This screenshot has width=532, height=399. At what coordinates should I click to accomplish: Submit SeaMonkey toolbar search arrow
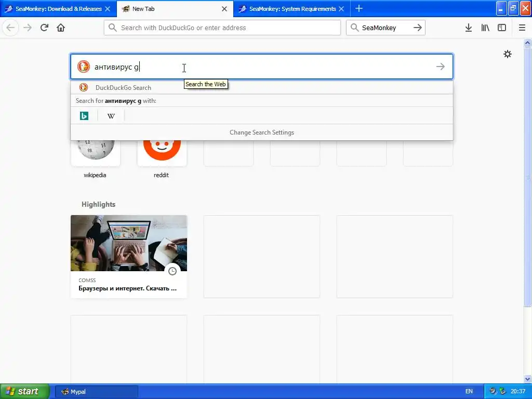[x=418, y=28]
